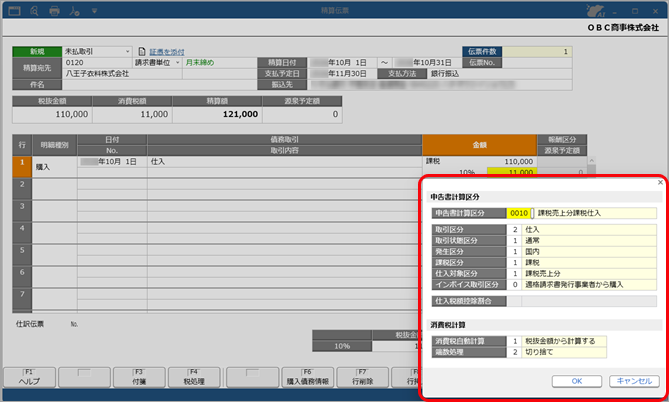Select row 3 header in detail grid
Image resolution: width=669 pixels, height=402 pixels.
coord(22,211)
